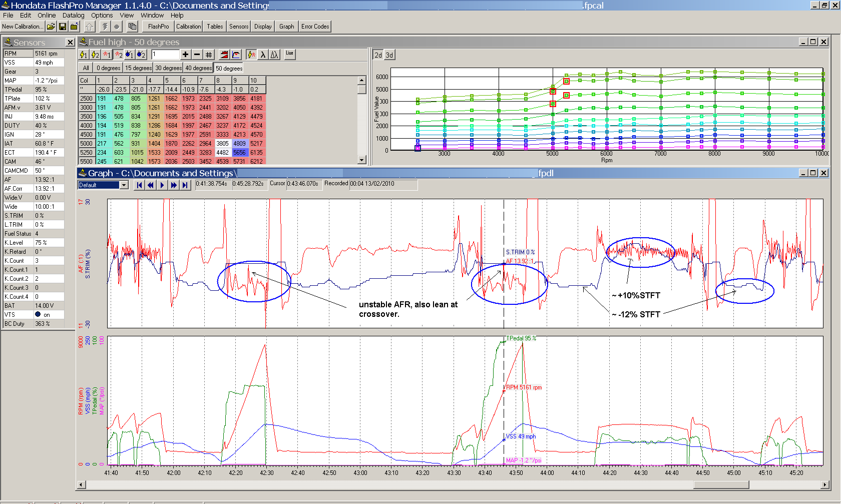The image size is (841, 504).
Task: Open the Display toolbar button
Action: 263,27
